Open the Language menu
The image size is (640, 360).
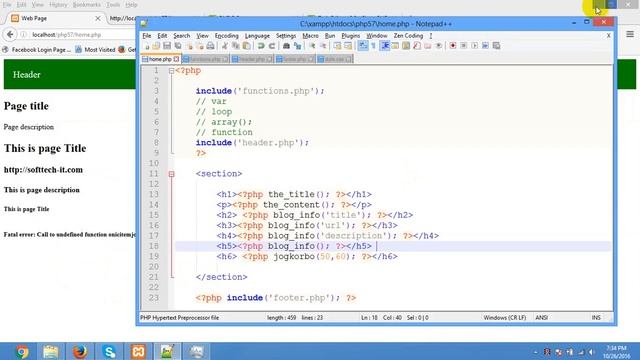click(257, 36)
